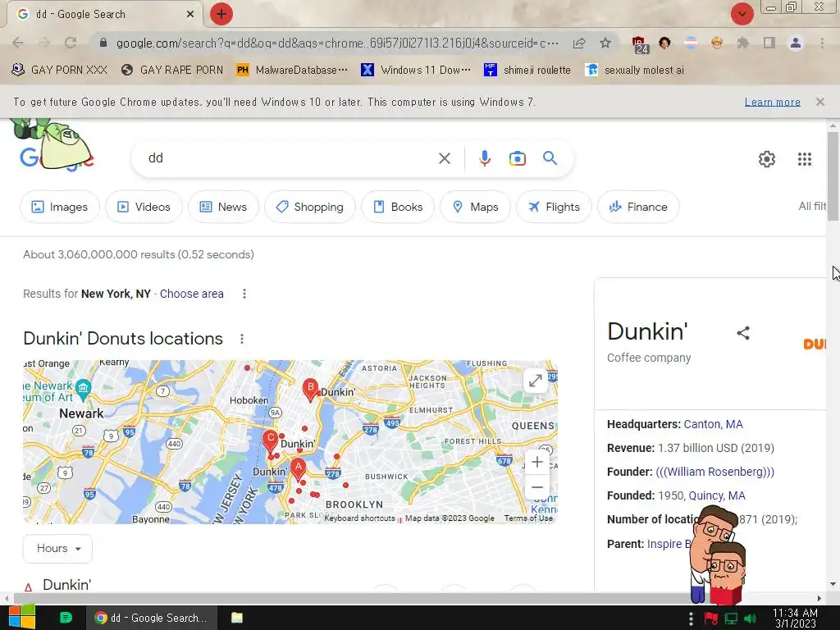Click the Chrome taskbar window button
Screen dimensions: 840x630
(152, 618)
